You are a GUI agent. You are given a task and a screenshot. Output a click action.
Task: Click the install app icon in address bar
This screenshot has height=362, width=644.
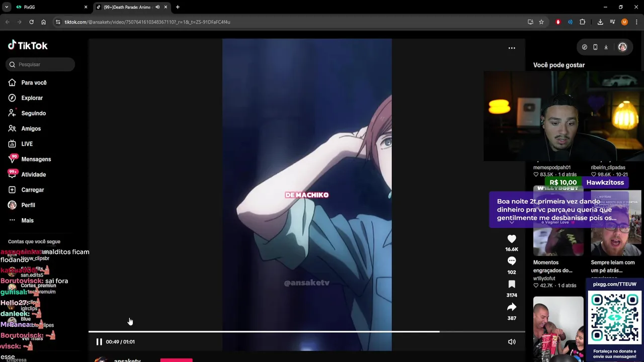click(530, 22)
